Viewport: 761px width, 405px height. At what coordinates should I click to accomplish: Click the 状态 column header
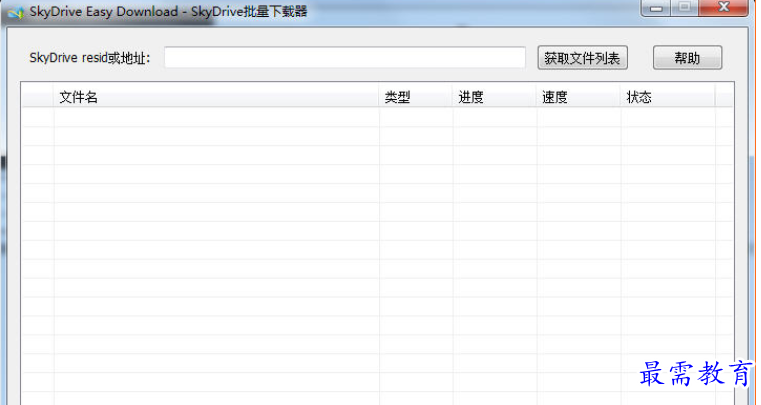(x=668, y=97)
